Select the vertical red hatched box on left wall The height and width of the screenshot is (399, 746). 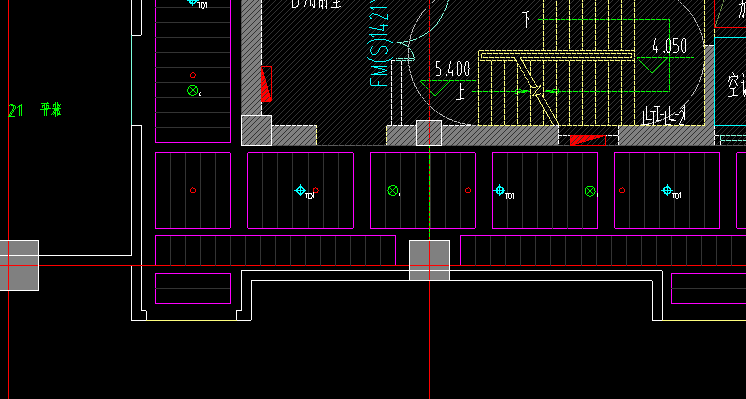[266, 84]
